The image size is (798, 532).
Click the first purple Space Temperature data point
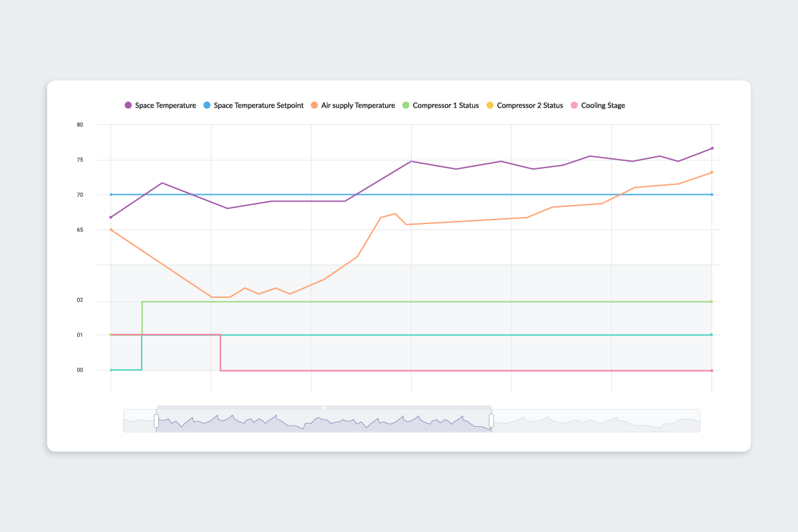[111, 217]
